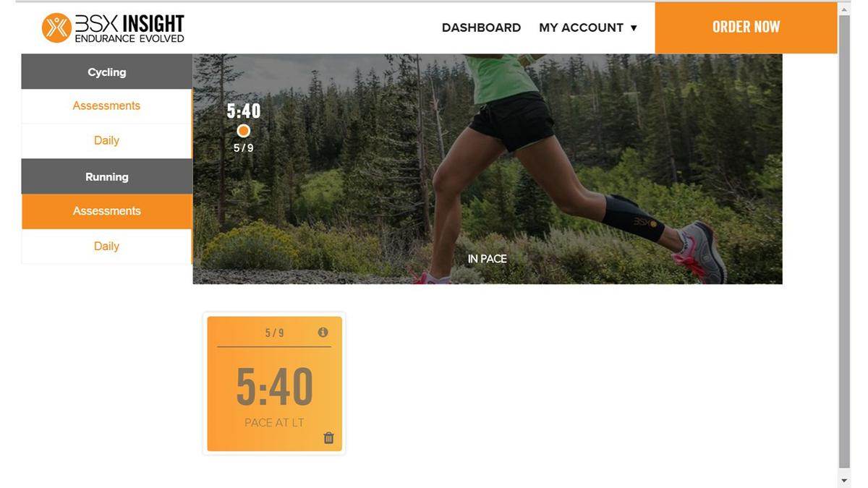Click the Cycling section header
The height and width of the screenshot is (488, 868).
point(106,72)
